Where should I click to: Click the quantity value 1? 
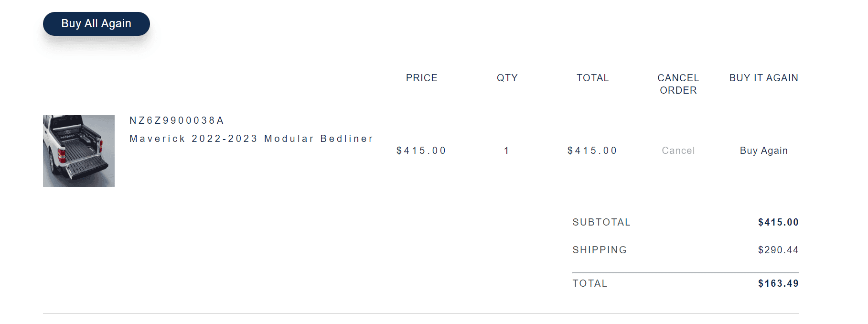click(506, 151)
